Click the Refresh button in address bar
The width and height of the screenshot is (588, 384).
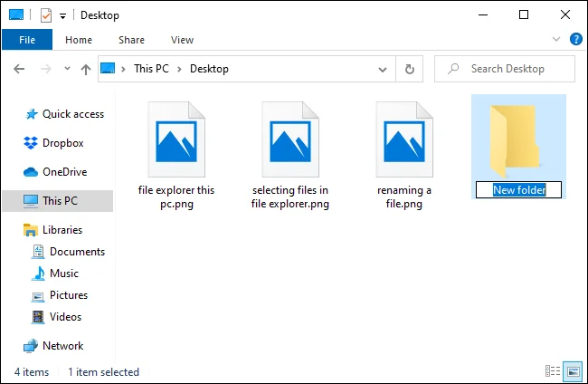point(410,69)
